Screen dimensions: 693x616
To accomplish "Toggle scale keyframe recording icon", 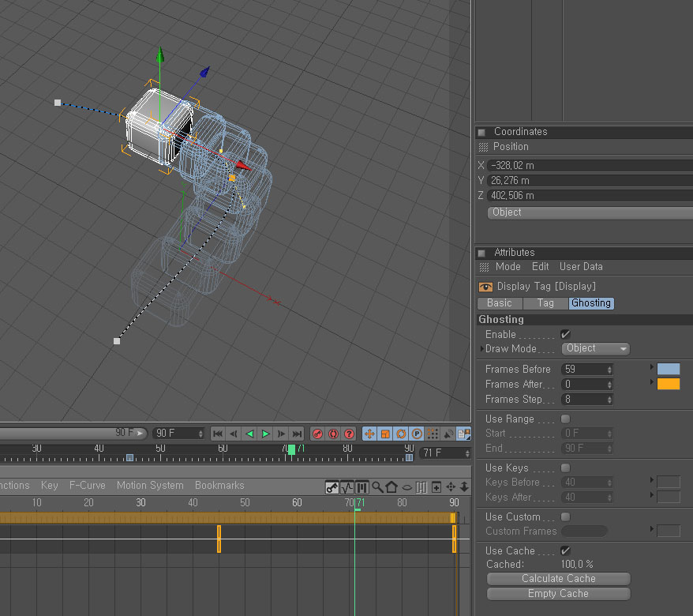I will pyautogui.click(x=385, y=434).
